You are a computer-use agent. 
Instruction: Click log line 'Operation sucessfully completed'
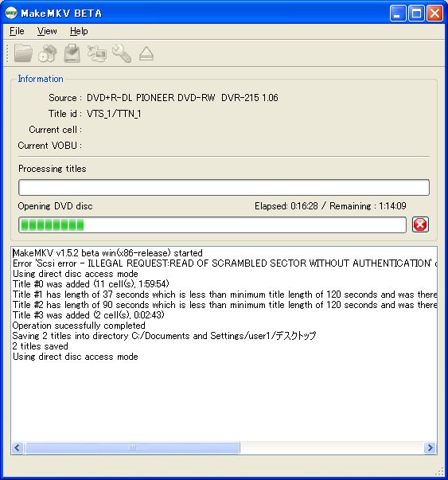pyautogui.click(x=79, y=326)
